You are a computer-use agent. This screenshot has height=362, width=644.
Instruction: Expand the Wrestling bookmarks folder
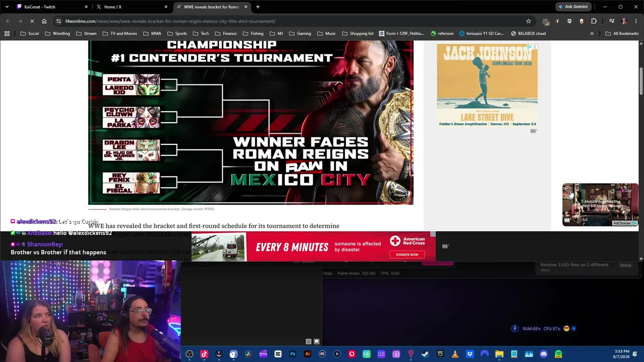(x=57, y=34)
